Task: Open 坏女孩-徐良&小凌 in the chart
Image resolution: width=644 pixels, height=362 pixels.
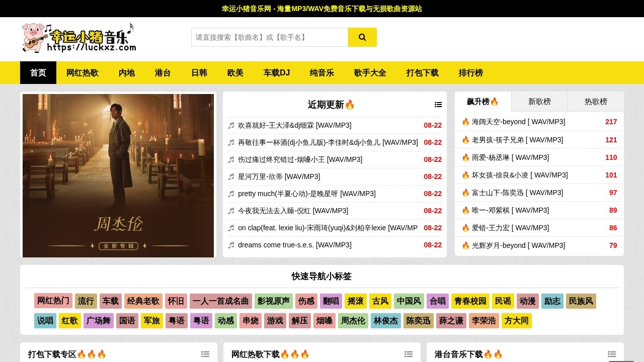Action: 520,175
